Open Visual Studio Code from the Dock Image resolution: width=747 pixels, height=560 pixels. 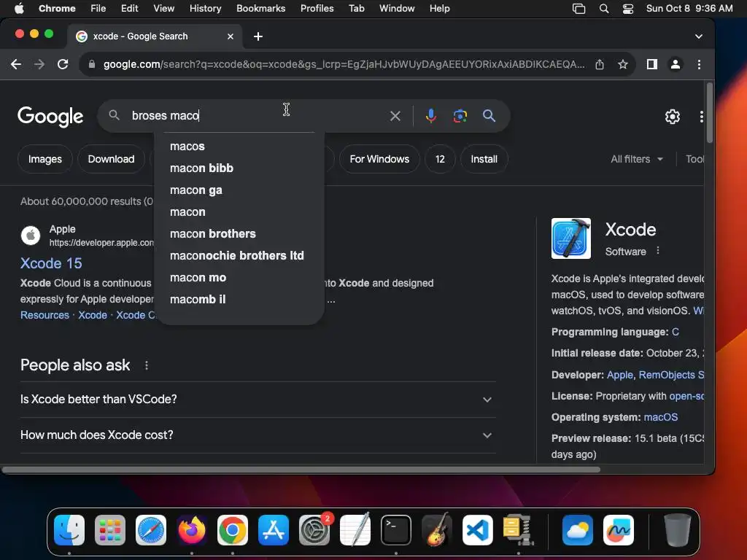(477, 530)
